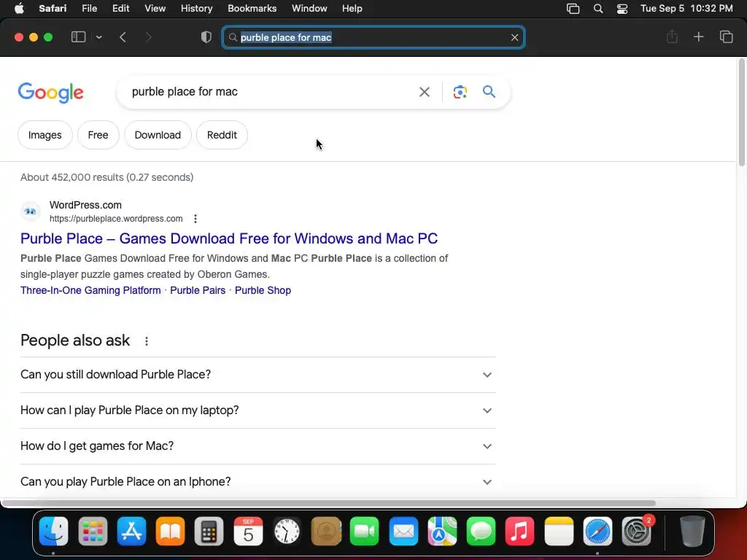
Task: Open Calculator from the Dock
Action: point(209,531)
